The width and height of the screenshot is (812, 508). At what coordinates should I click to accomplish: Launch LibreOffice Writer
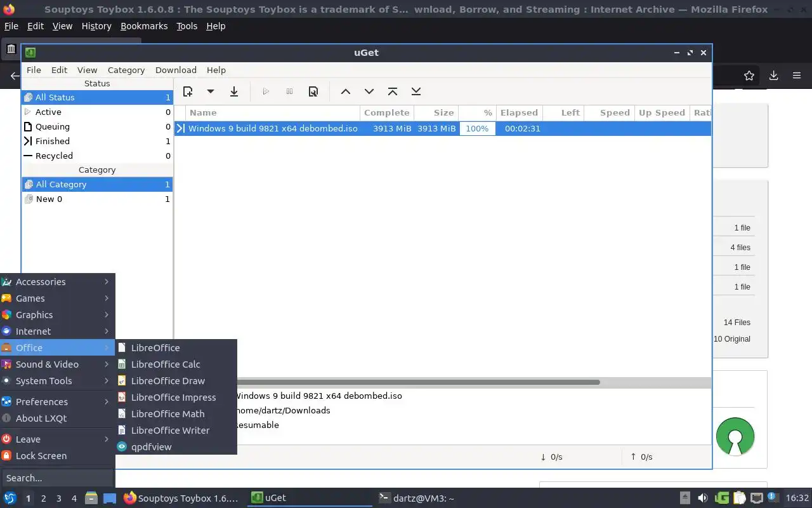tap(176, 431)
